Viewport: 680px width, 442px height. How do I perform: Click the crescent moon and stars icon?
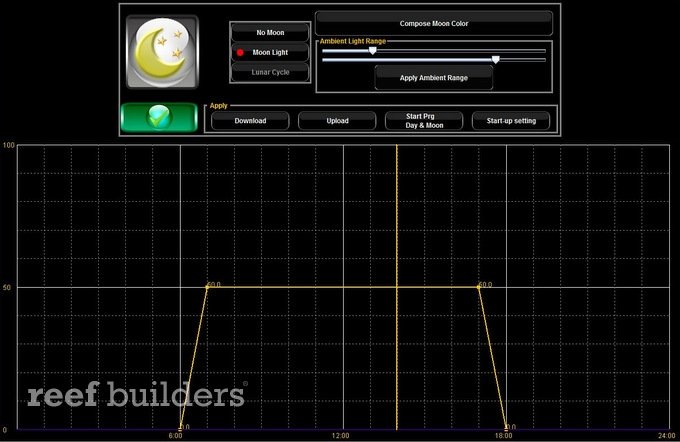(x=162, y=52)
